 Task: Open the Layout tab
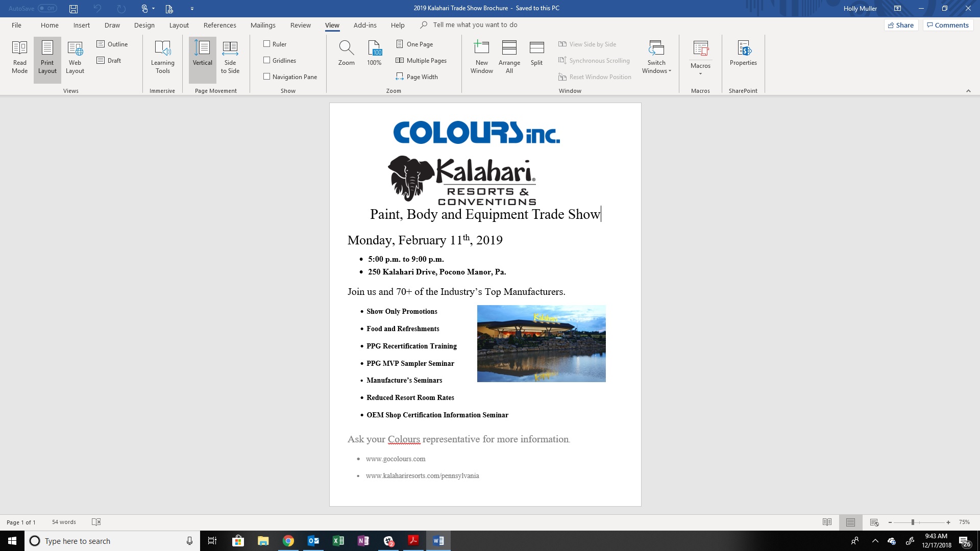[x=179, y=25]
